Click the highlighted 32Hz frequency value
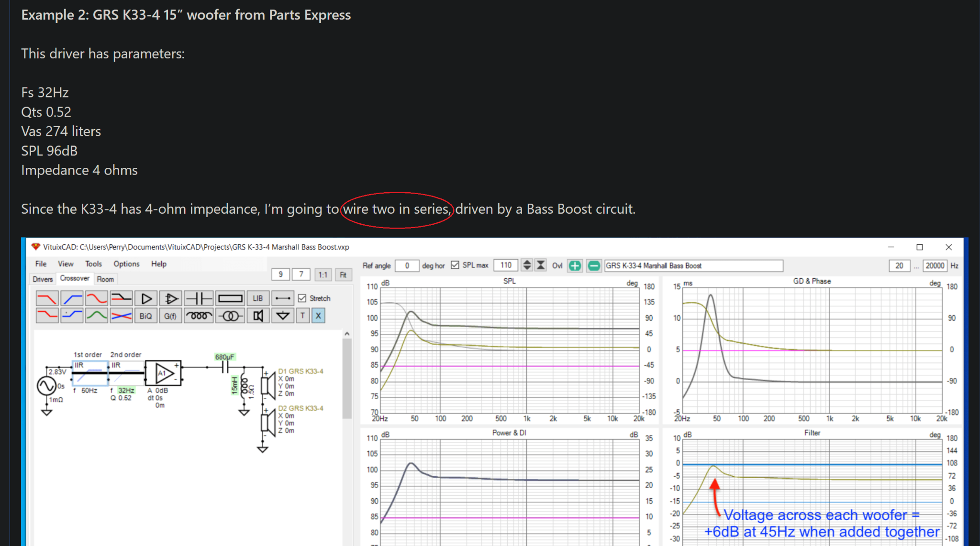This screenshot has height=546, width=980. pyautogui.click(x=126, y=391)
